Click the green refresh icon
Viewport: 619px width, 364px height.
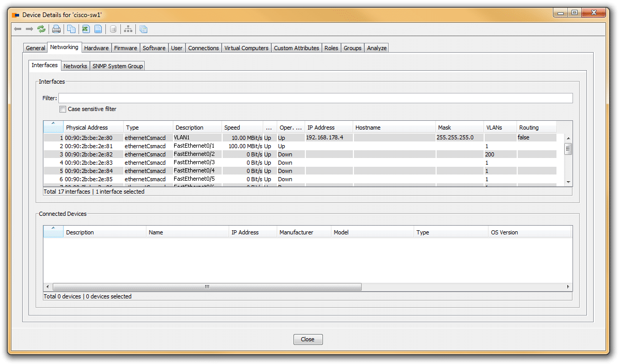tap(41, 29)
